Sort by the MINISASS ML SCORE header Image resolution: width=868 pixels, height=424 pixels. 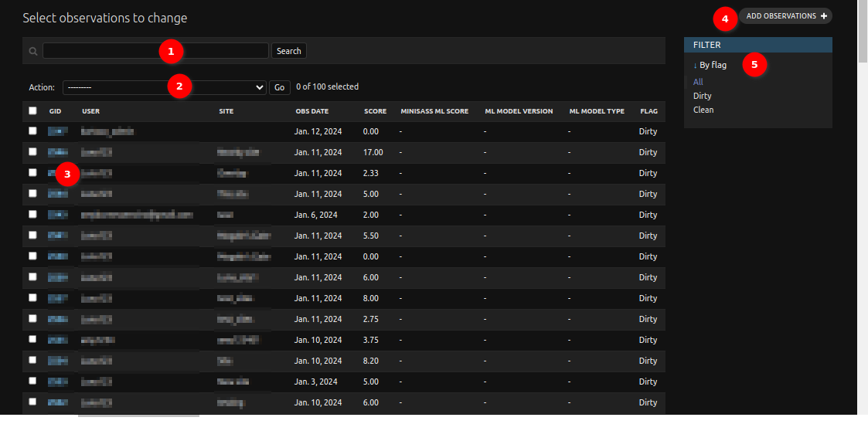[x=434, y=111]
